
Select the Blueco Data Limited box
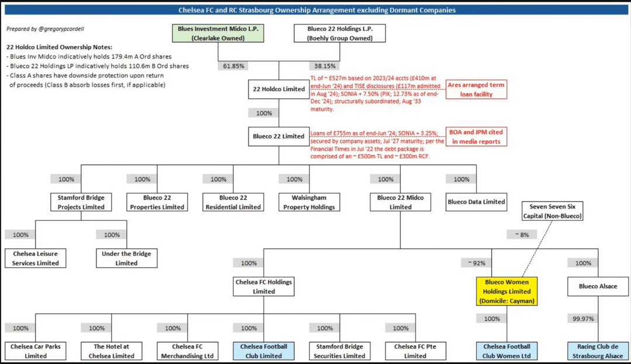tap(476, 202)
